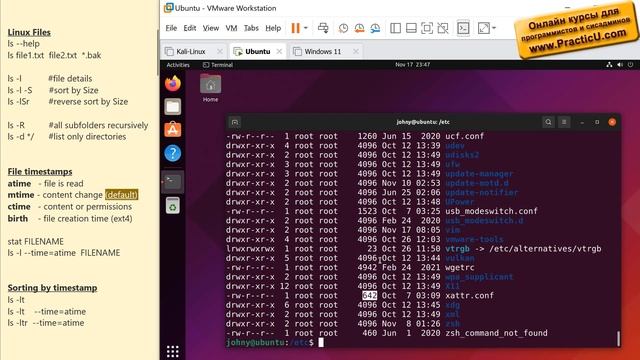Open Files from the Ubuntu dock
The width and height of the screenshot is (640, 360).
pyautogui.click(x=173, y=107)
